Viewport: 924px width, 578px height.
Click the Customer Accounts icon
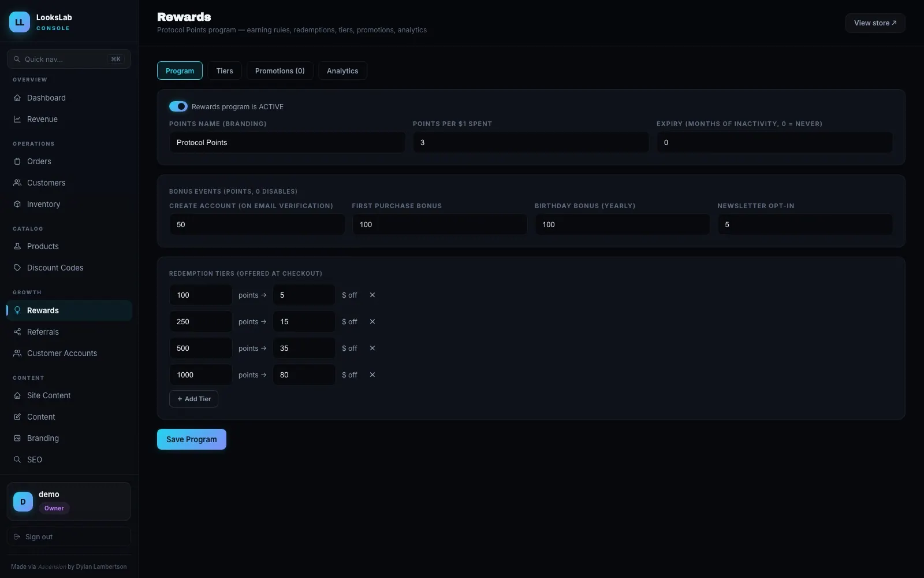[17, 353]
